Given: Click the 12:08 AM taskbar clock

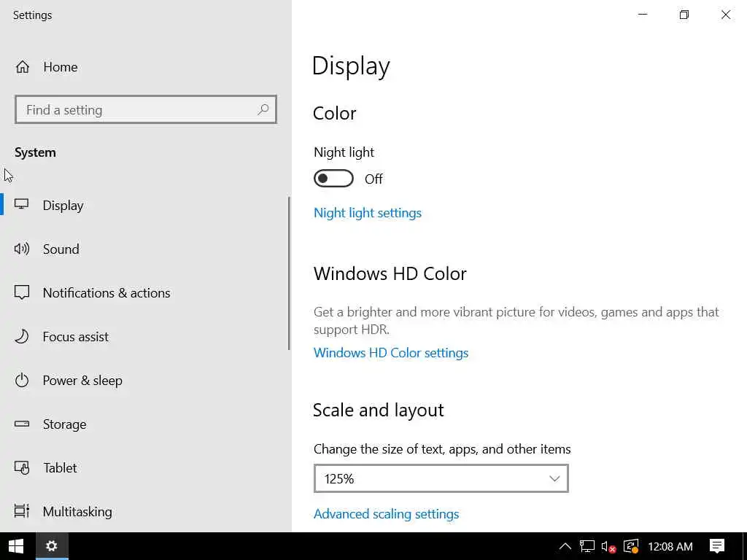Looking at the screenshot, I should [x=670, y=546].
